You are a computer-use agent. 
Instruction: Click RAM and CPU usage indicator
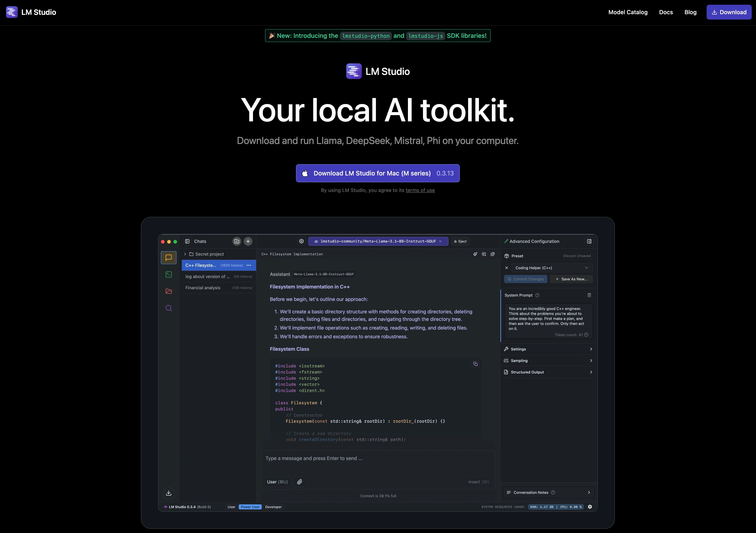(x=555, y=507)
